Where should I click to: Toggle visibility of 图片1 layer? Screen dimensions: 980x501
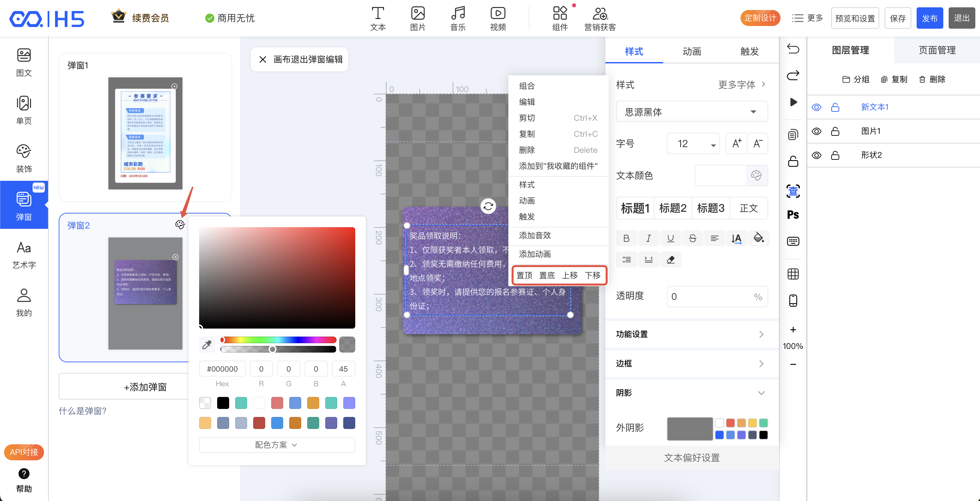(817, 131)
